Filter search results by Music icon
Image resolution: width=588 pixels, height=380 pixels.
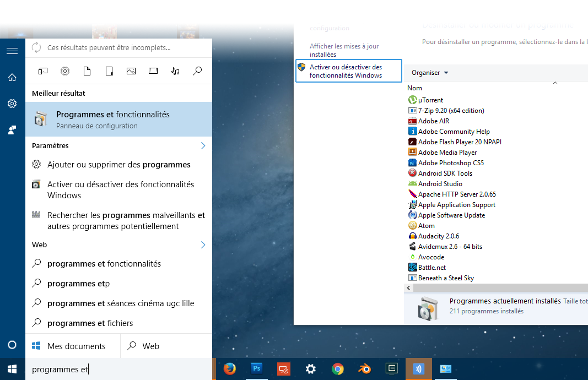(x=175, y=70)
